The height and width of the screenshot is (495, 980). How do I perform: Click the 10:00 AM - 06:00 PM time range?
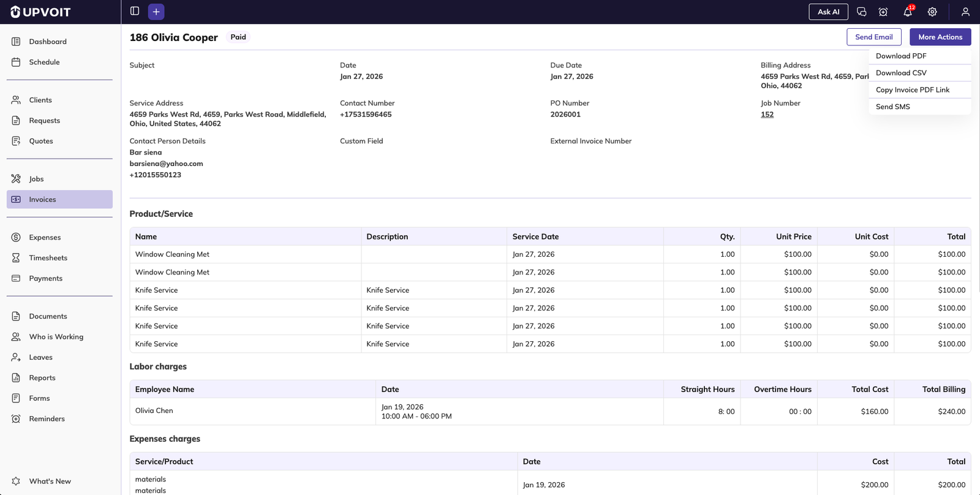click(x=417, y=416)
